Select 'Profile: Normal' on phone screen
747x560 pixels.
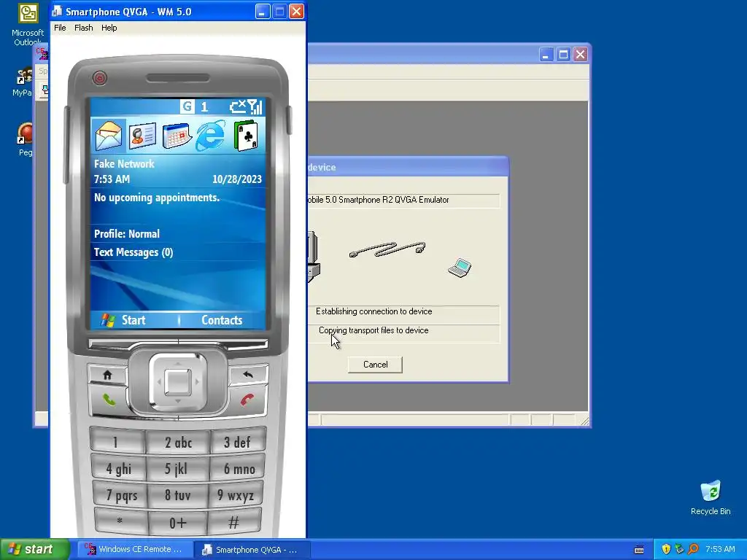(x=127, y=234)
